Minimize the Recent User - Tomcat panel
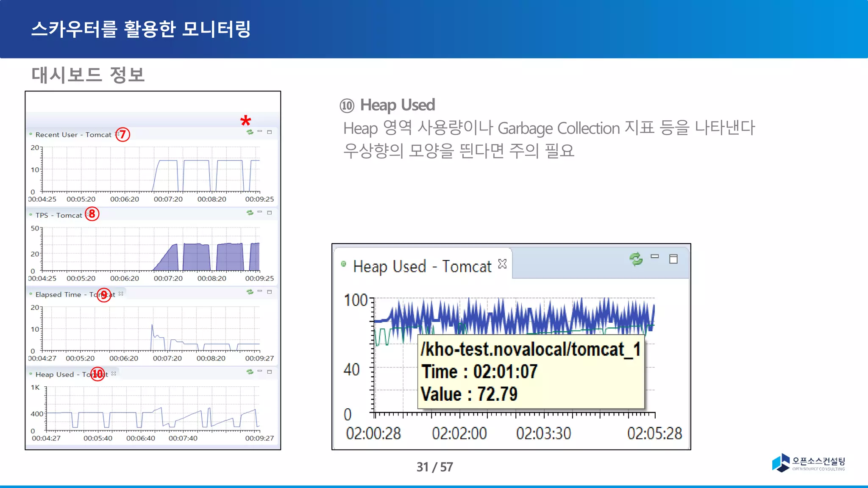868x488 pixels. click(x=260, y=131)
